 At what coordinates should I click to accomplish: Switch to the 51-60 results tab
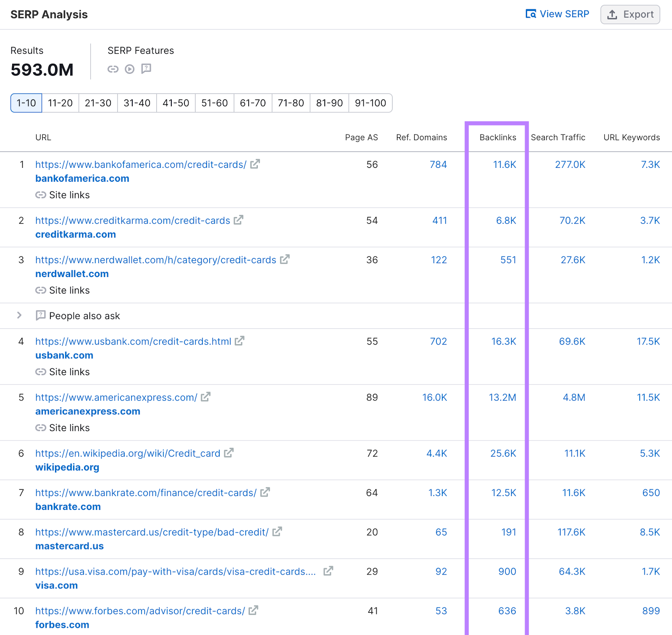point(215,103)
